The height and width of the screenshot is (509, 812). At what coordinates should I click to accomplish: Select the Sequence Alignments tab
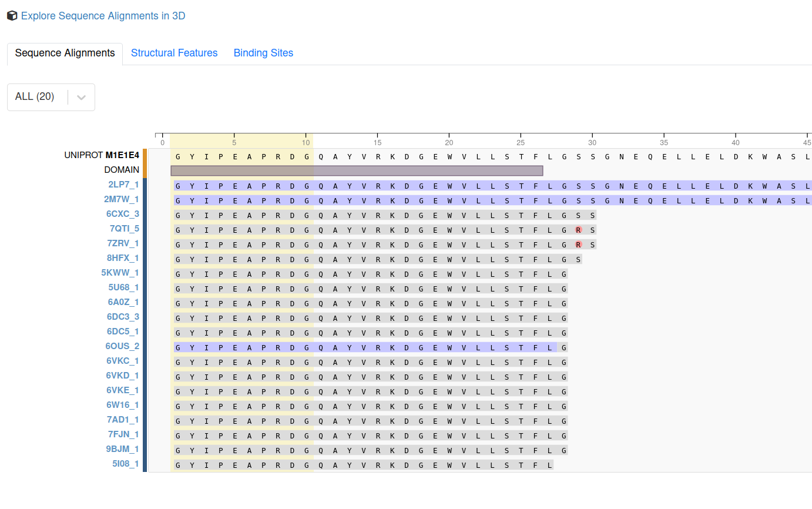(x=65, y=53)
